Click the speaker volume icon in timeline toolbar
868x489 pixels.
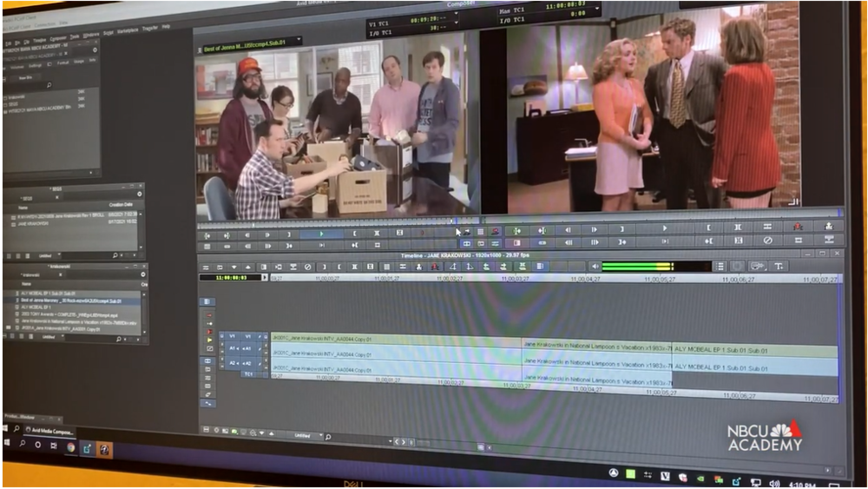[594, 267]
